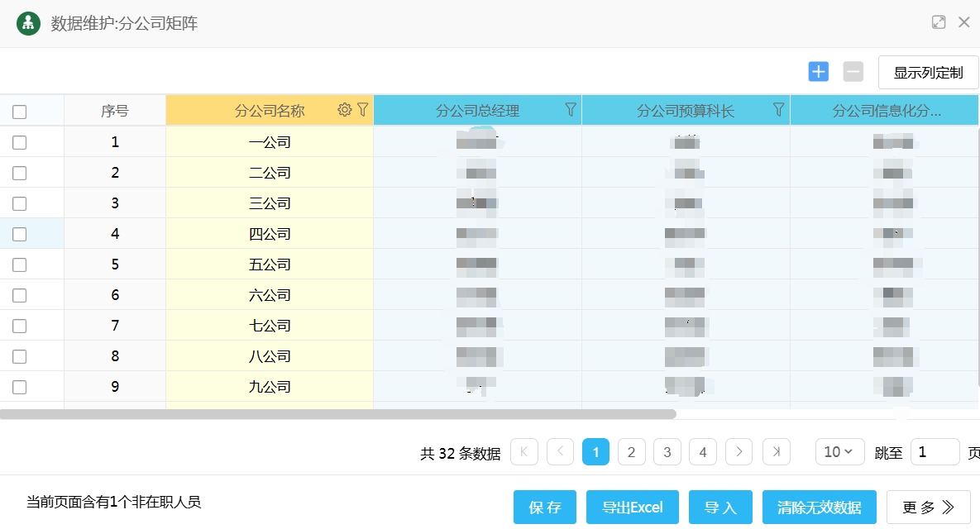Click the 保存 save button
This screenshot has width=980, height=529.
tap(544, 507)
